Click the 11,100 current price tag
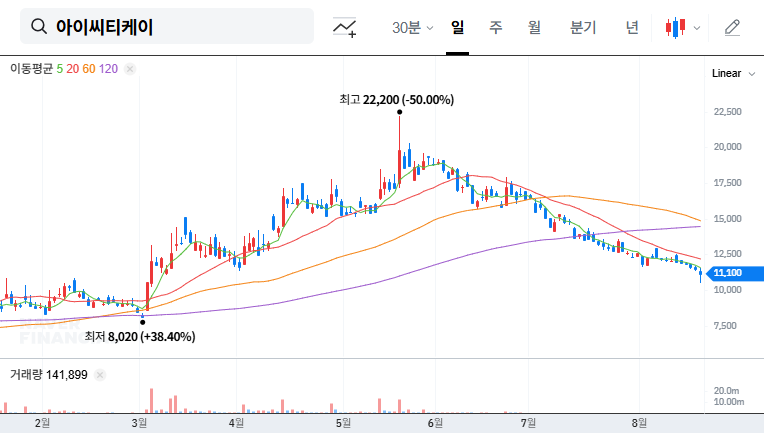 (725, 273)
